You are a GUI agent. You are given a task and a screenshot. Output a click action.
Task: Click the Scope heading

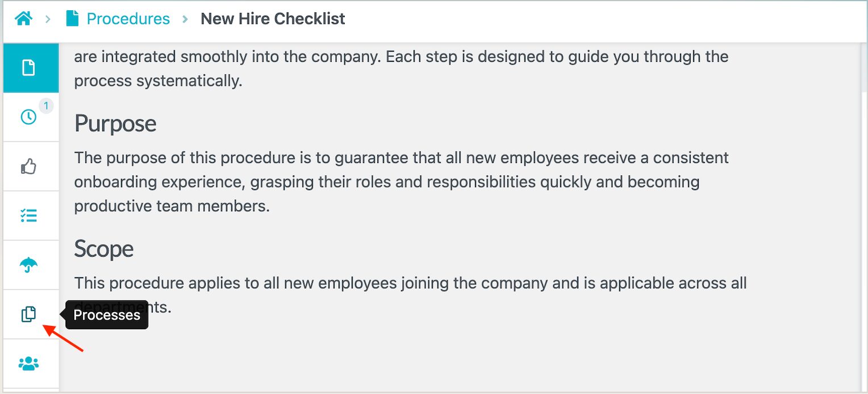point(104,249)
